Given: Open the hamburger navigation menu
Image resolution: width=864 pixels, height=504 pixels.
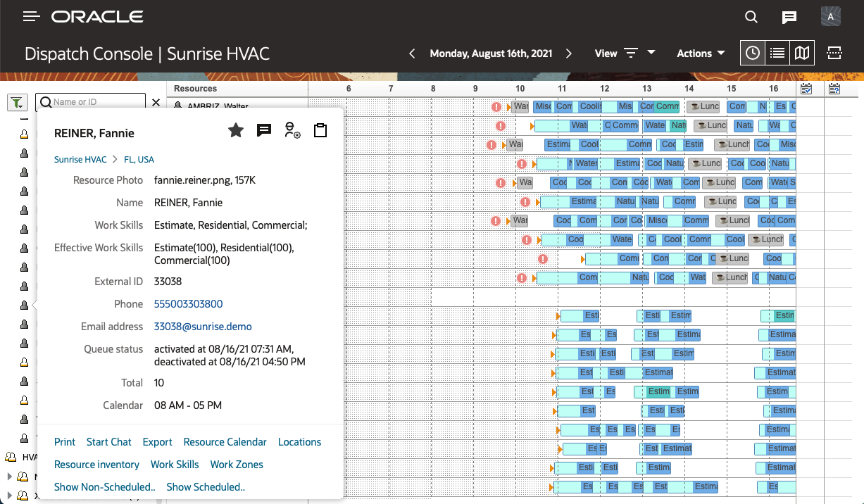Looking at the screenshot, I should point(31,17).
